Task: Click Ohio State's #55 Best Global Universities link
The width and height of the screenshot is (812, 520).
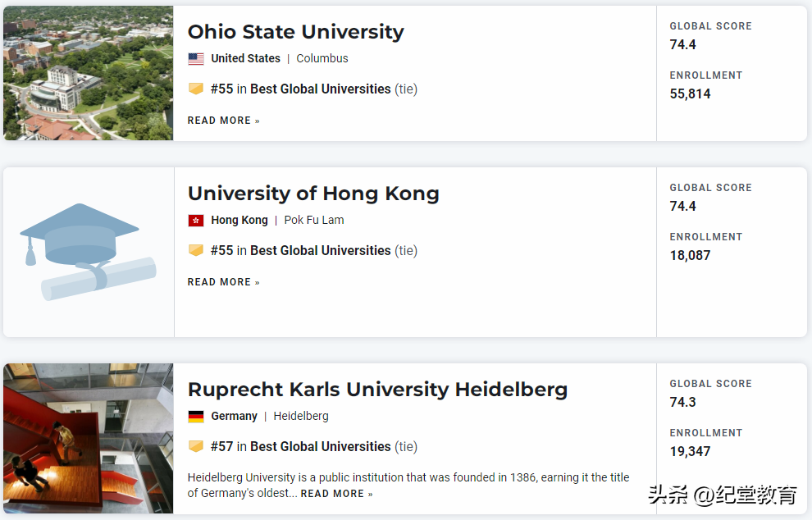Action: pos(300,89)
